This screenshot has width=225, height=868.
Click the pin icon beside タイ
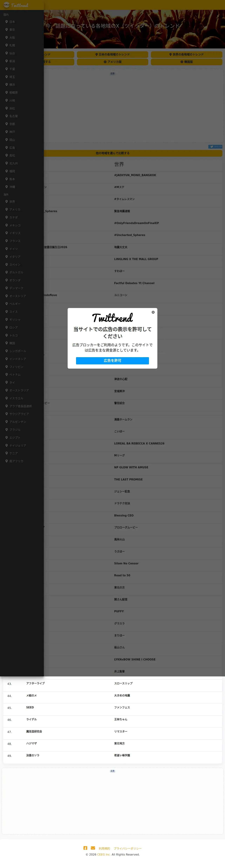coord(6,382)
